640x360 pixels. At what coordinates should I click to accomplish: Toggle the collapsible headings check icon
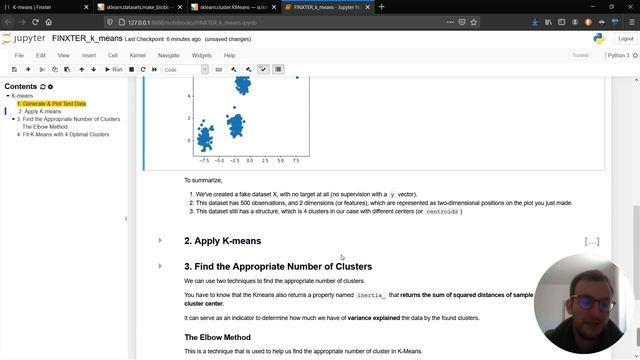tap(263, 69)
